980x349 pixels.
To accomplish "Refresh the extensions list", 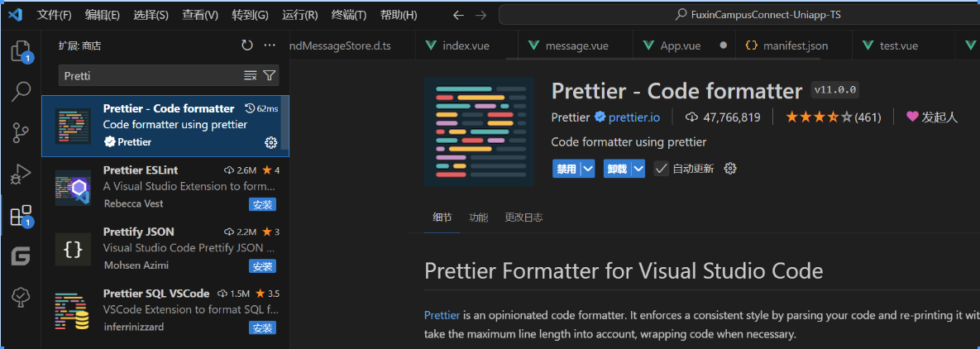I will click(247, 45).
